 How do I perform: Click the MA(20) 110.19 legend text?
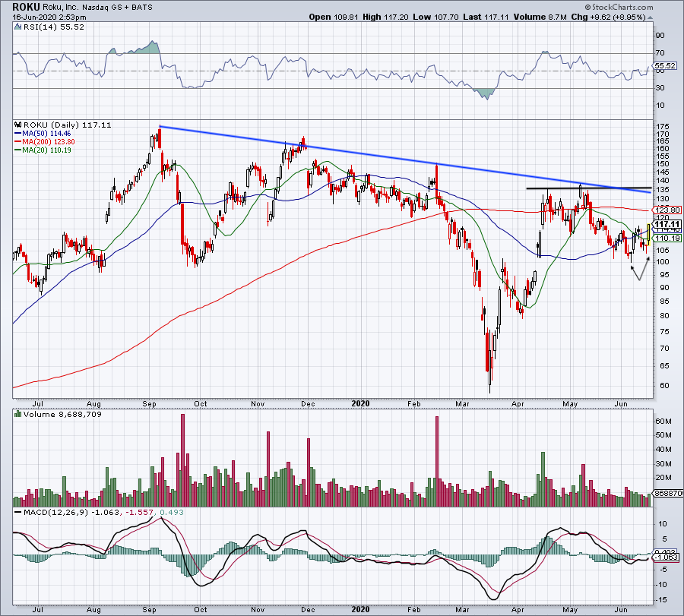pyautogui.click(x=46, y=150)
